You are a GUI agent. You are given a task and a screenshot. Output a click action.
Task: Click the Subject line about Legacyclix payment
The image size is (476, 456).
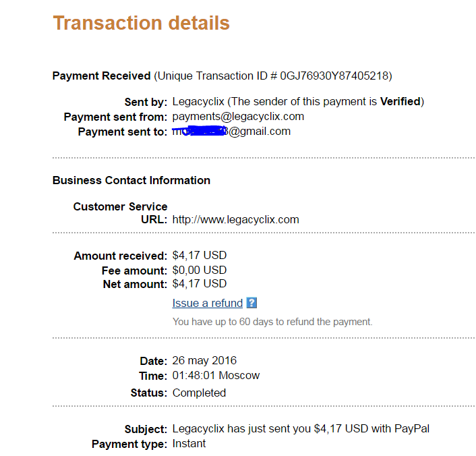click(x=301, y=428)
